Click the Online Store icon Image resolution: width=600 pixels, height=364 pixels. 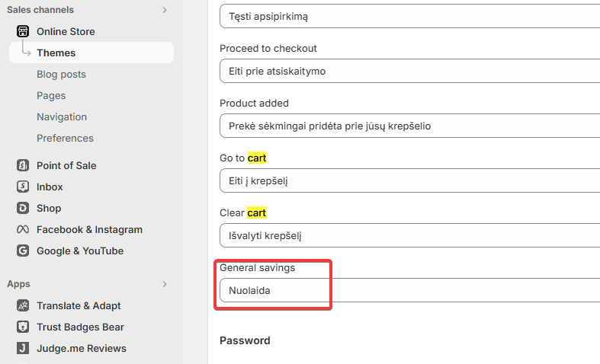[x=22, y=31]
